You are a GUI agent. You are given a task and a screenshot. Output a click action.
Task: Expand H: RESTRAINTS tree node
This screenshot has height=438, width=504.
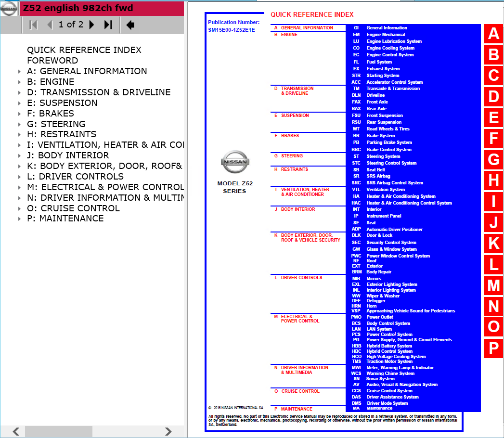click(x=19, y=134)
